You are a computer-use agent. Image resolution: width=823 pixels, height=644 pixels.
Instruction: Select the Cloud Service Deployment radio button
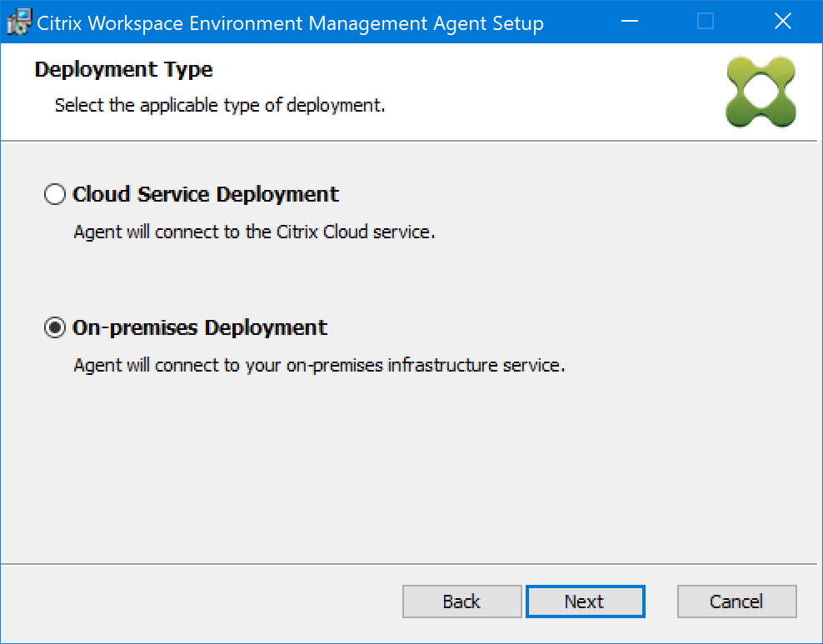click(54, 195)
